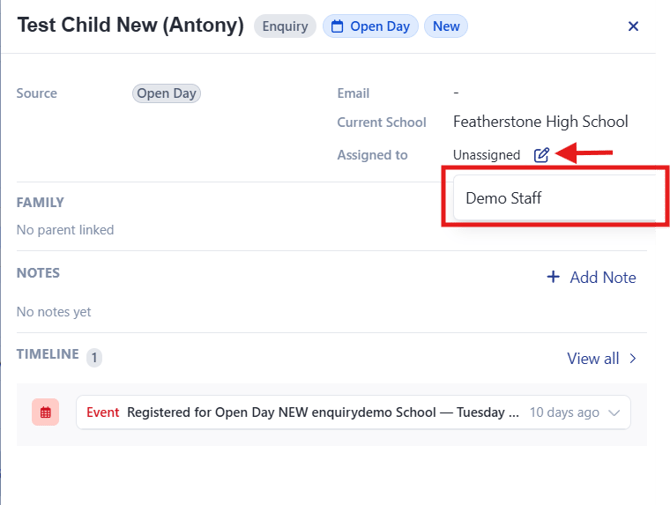Click the Test Child New (Antony) title
Viewport: 670px width, 505px height.
[131, 25]
